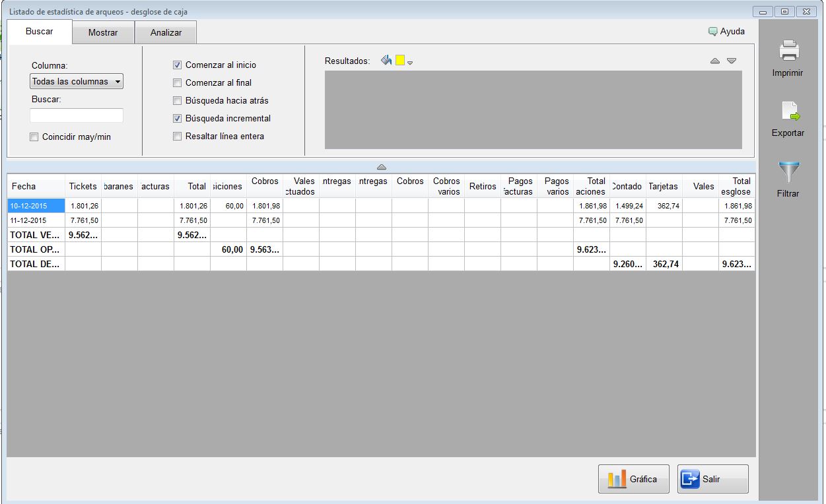Go to next result with down arrow
Screen dimensions: 826x504
[732, 61]
